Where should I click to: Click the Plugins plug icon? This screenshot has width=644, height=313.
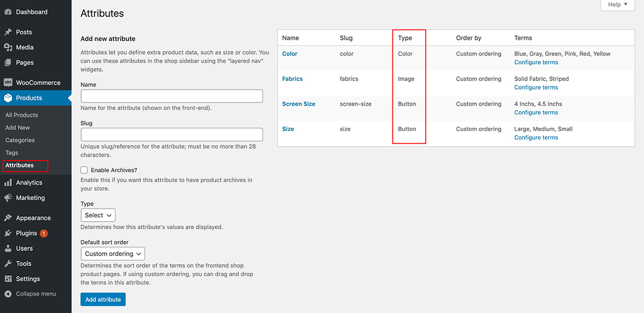[8, 233]
